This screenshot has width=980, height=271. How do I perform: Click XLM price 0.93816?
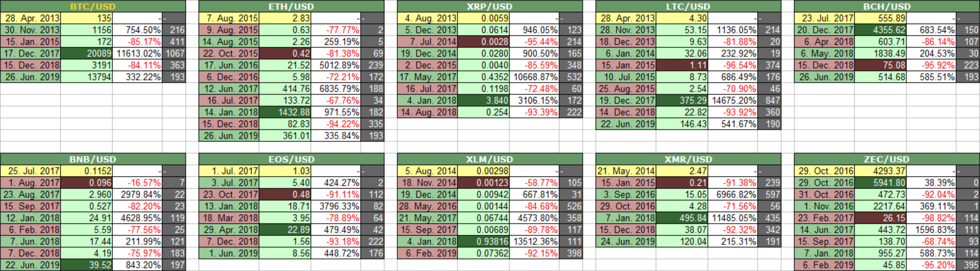pos(483,242)
